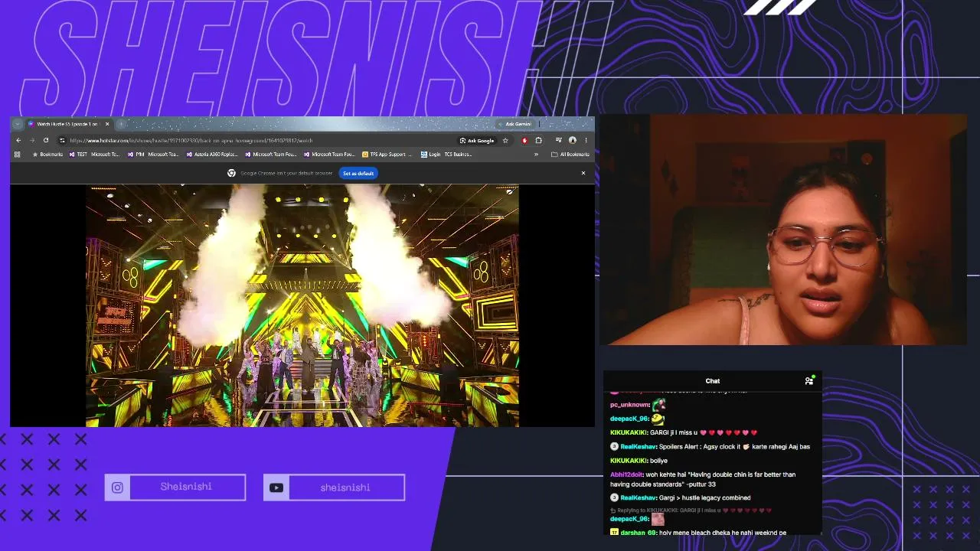This screenshot has width=980, height=551.
Task: Click 'Gargi > hustle legacy combined' message
Action: [x=681, y=497]
